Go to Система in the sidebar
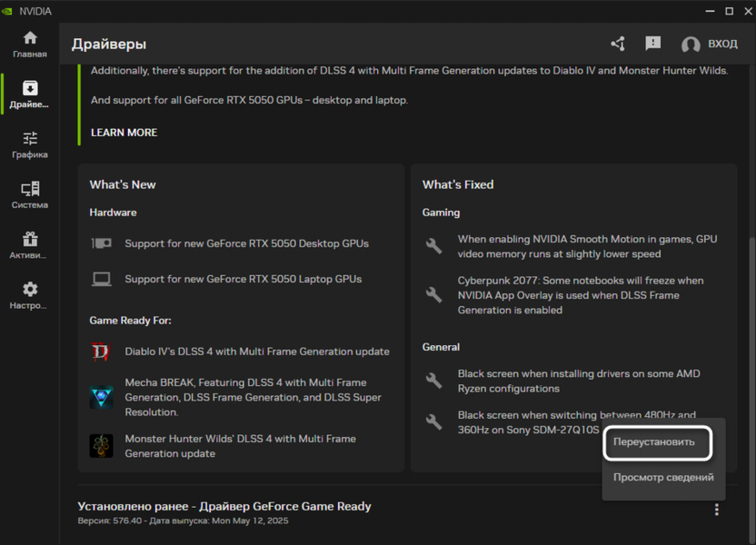This screenshot has width=756, height=545. tap(30, 194)
